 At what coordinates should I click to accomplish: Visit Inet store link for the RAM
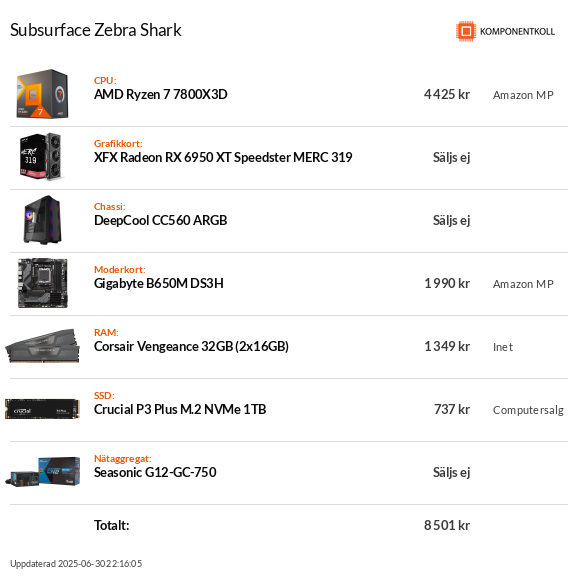tap(503, 347)
